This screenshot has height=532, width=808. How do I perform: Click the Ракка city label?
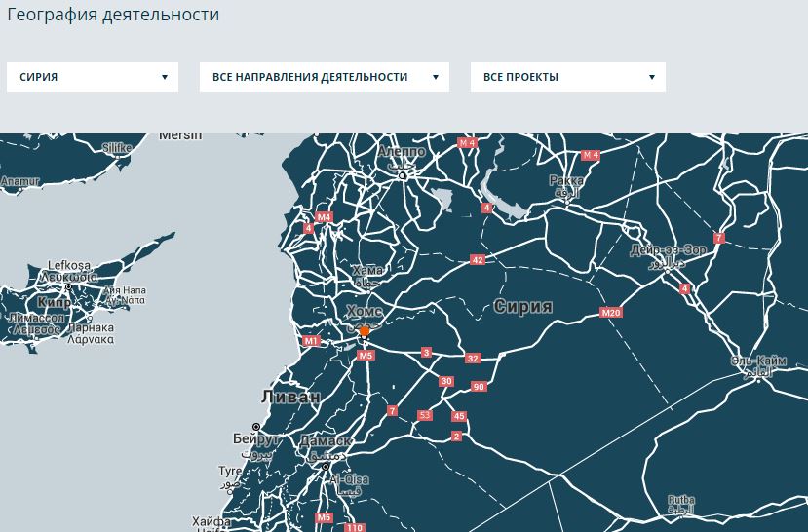coord(566,180)
